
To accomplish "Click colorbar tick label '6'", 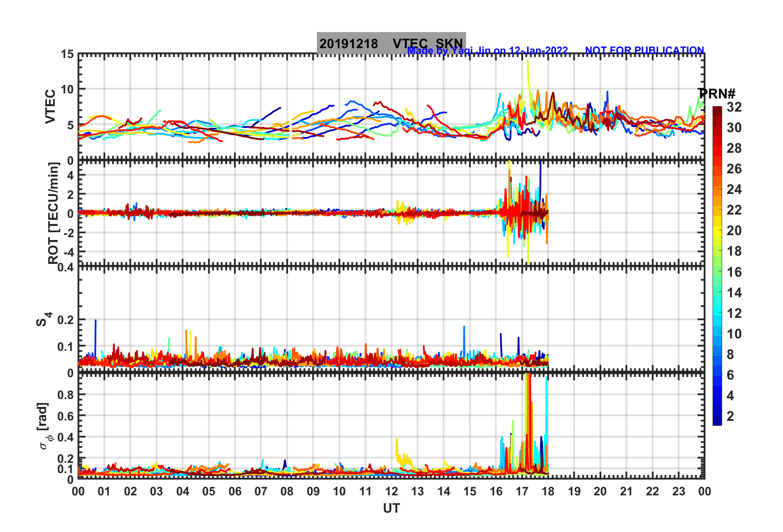I will click(730, 375).
